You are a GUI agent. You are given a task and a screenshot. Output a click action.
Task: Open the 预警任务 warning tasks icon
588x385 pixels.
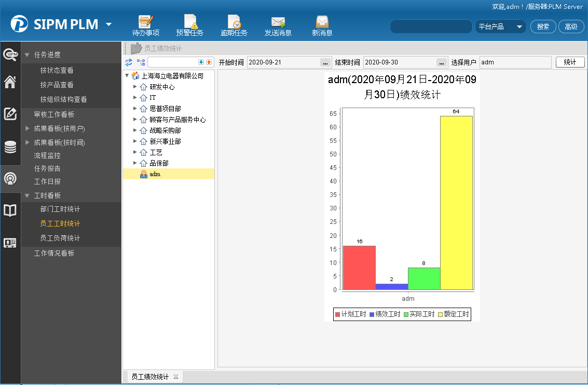point(189,25)
